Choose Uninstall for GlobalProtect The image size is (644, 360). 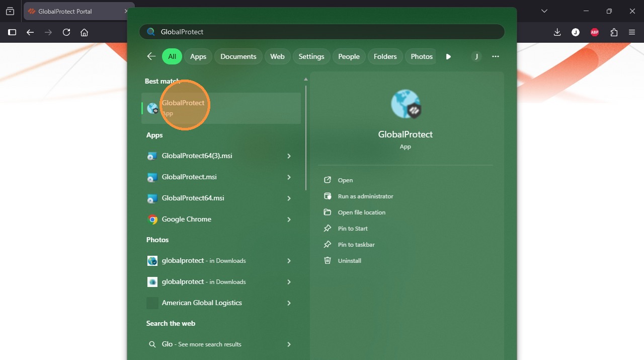pos(349,261)
